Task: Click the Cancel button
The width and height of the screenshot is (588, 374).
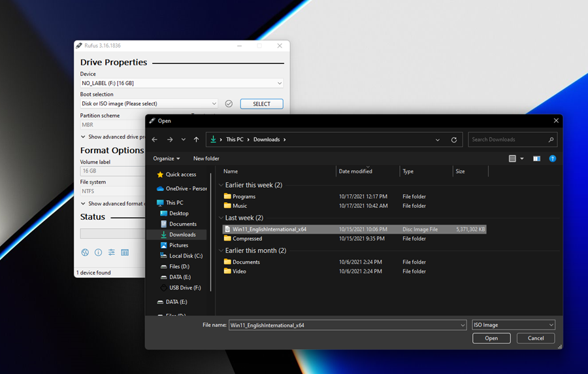Action: 536,338
